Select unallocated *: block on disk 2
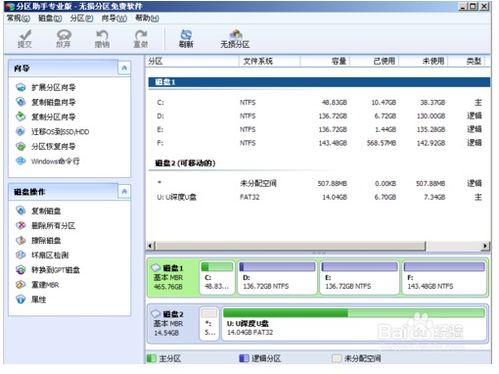Screen dimensions: 499x374 (209, 324)
